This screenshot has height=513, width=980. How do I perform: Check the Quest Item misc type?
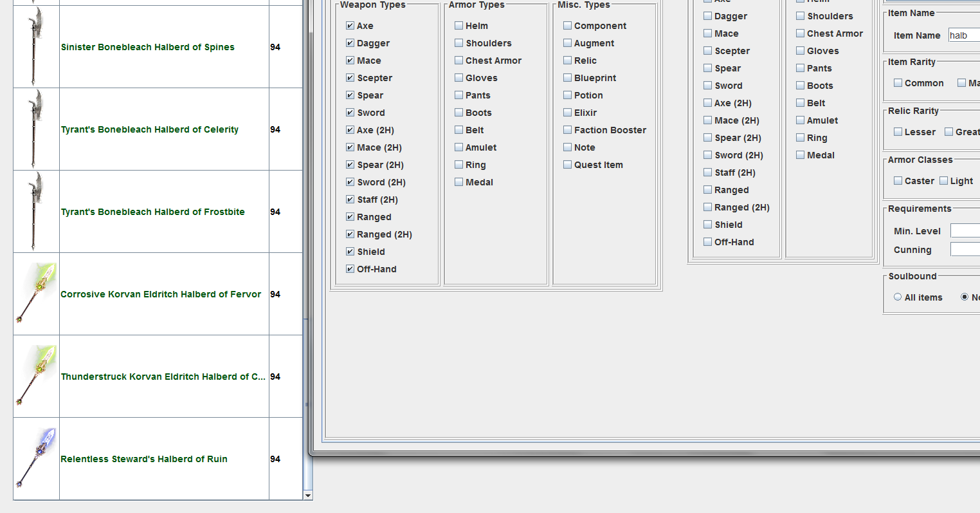[x=567, y=165]
